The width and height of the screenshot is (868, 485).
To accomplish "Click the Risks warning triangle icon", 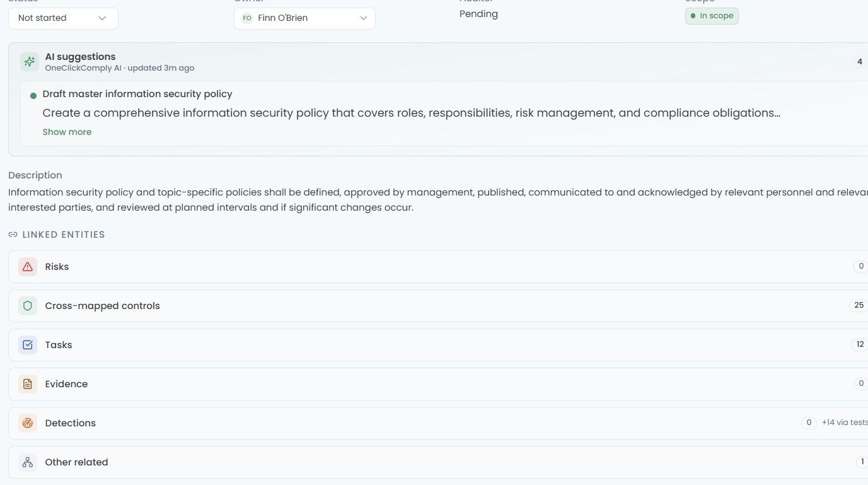I will coord(28,267).
